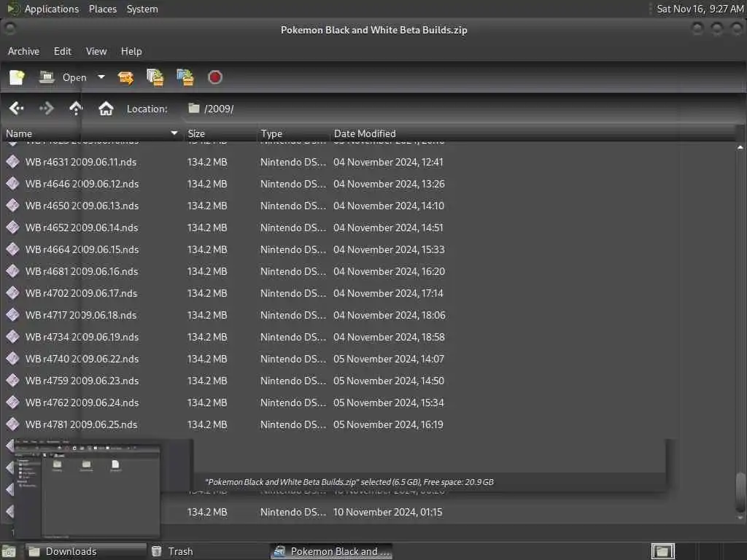Switch to Downloads window in taskbar
Image resolution: width=747 pixels, height=560 pixels.
pos(86,551)
